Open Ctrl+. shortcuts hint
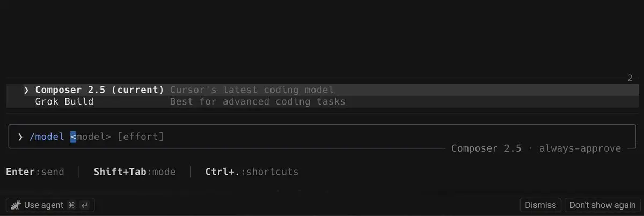The height and width of the screenshot is (216, 644). (x=252, y=172)
